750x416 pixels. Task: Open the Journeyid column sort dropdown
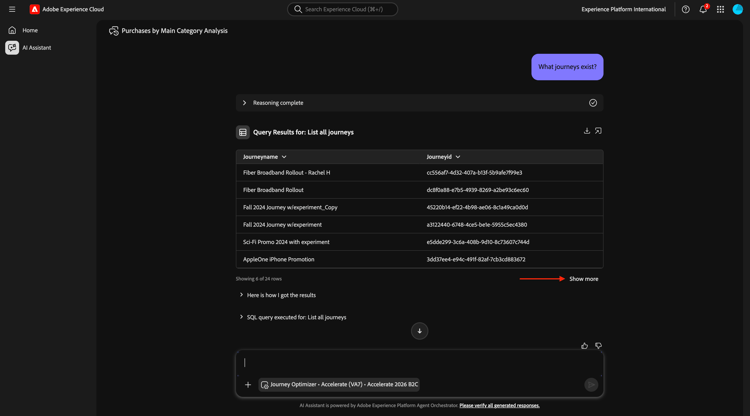coord(458,157)
